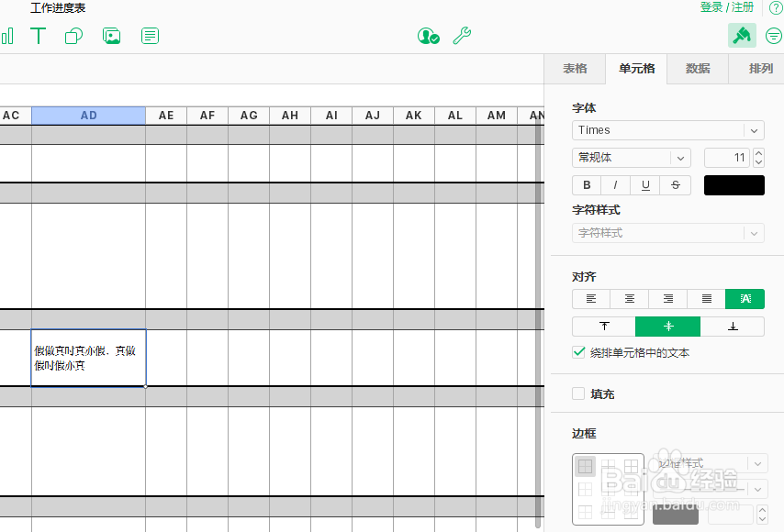Expand the 常规体 font weight dropdown

pos(631,158)
